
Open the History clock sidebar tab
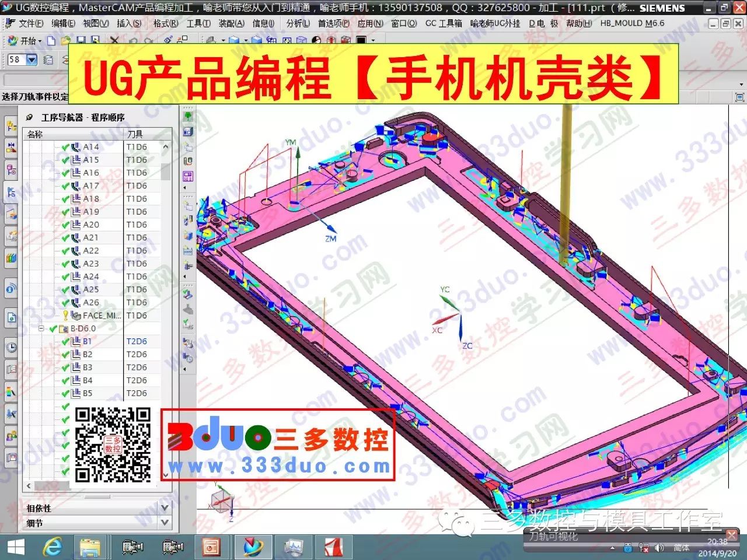click(x=11, y=347)
